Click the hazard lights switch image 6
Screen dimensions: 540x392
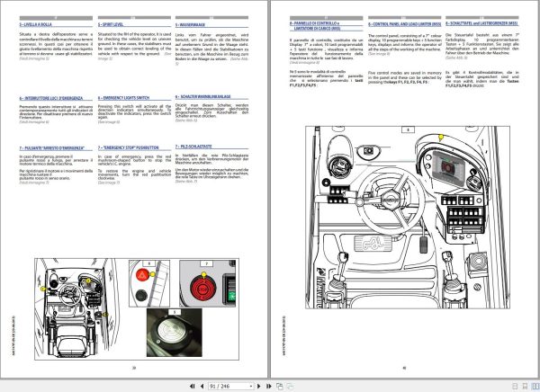[x=149, y=283]
